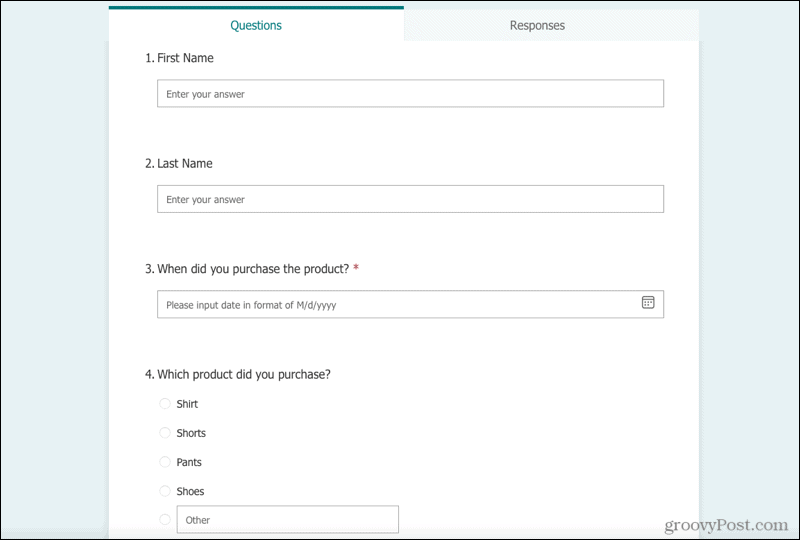Click the First Name answer field
Viewport: 800px width, 540px height.
[x=410, y=93]
